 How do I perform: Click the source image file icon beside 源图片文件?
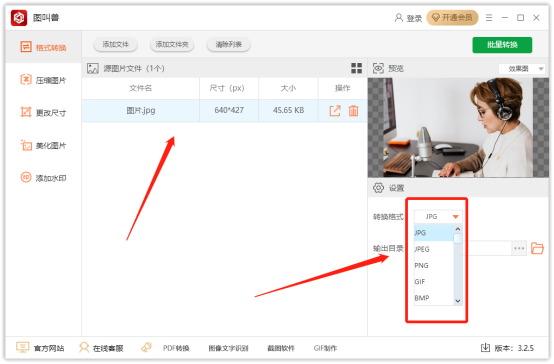pos(93,68)
